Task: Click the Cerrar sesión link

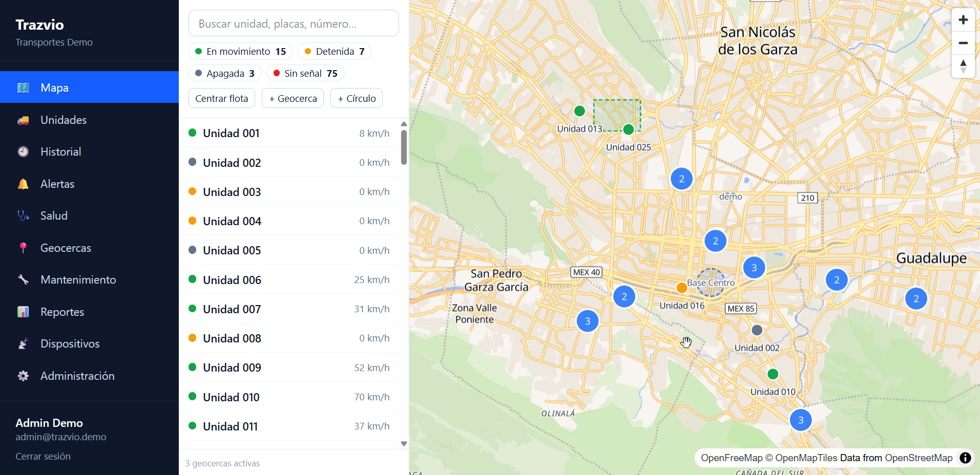Action: 43,456
